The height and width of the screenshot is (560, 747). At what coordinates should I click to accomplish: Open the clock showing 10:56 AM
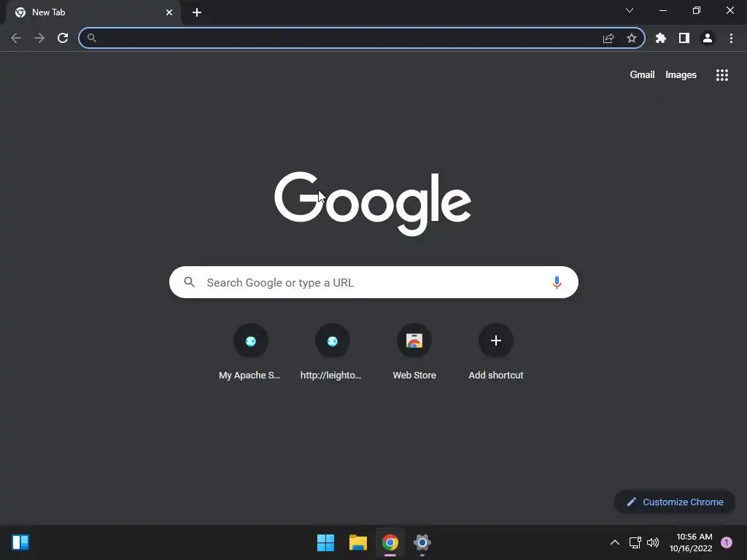click(x=691, y=542)
